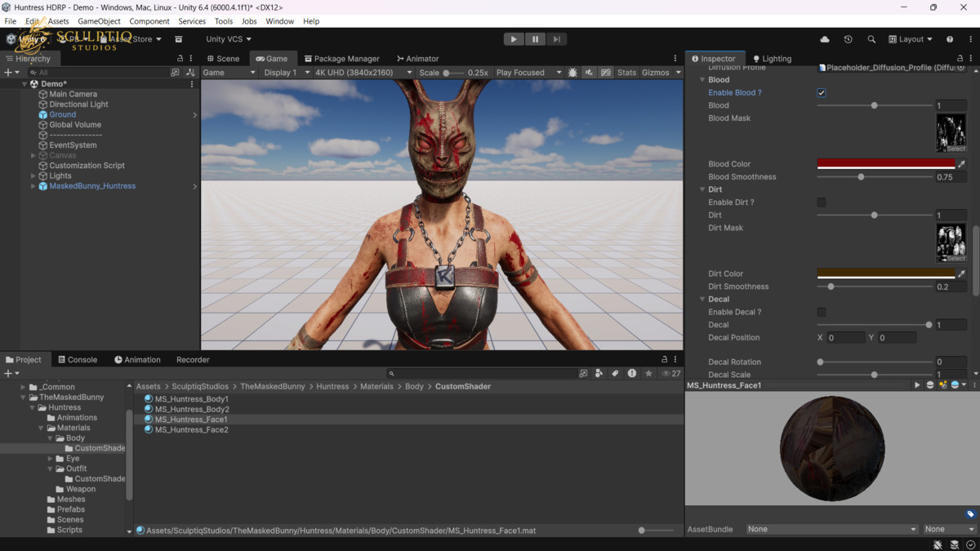The width and height of the screenshot is (980, 551).
Task: Check the Enable Dirt checkbox
Action: (x=822, y=202)
